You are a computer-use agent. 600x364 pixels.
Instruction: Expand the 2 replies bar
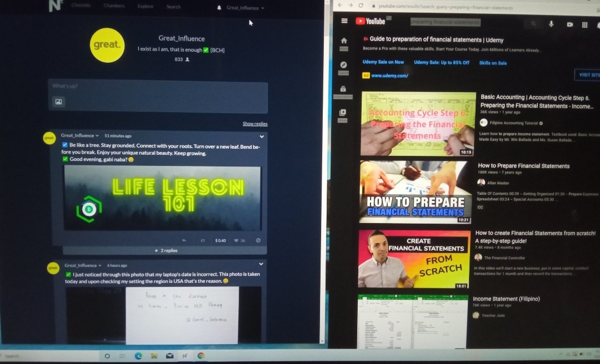165,250
